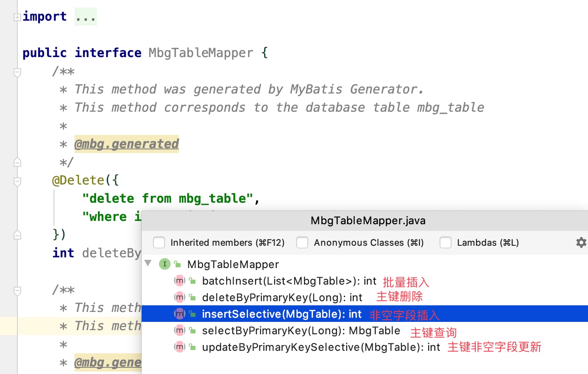Select selectByPrimaryKey(Long) method entry
Viewport: 588px width, 374px height.
[301, 331]
